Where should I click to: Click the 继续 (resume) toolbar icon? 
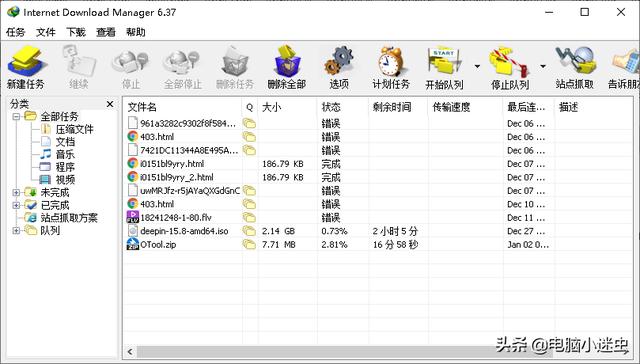coord(79,68)
